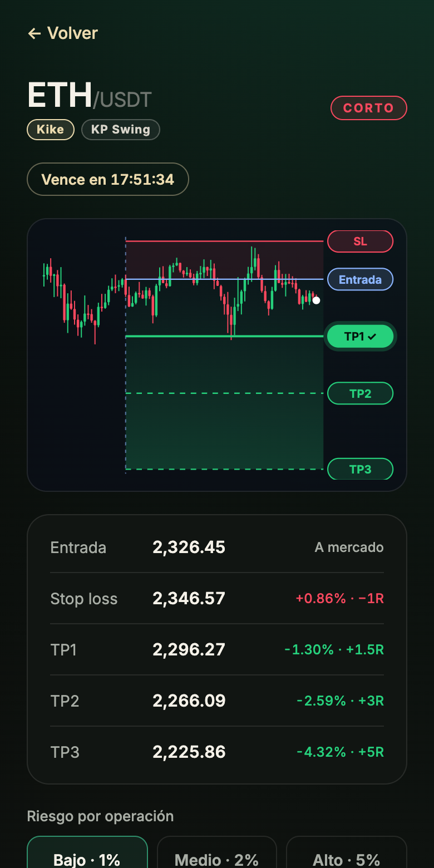Select the SL level label on chart

361,241
